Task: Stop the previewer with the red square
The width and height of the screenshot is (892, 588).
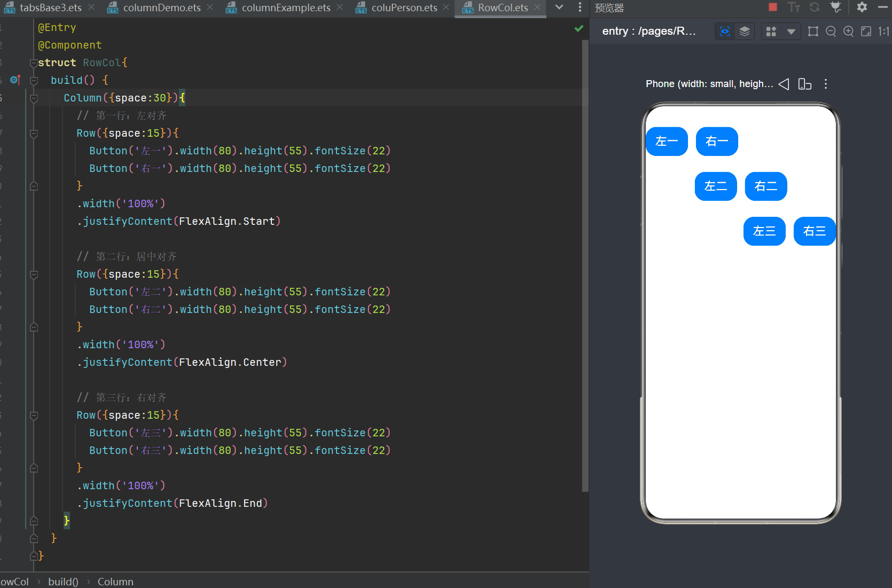Action: point(772,7)
